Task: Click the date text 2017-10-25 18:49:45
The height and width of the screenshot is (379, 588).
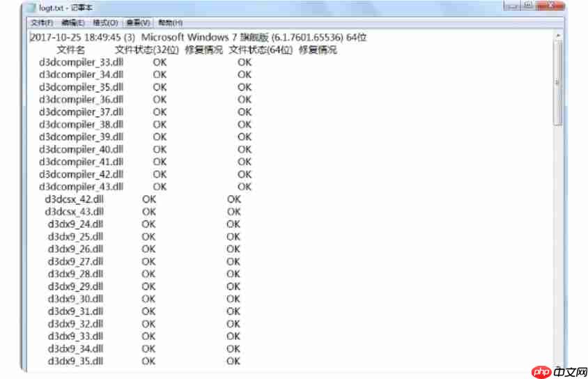Action: click(x=75, y=38)
